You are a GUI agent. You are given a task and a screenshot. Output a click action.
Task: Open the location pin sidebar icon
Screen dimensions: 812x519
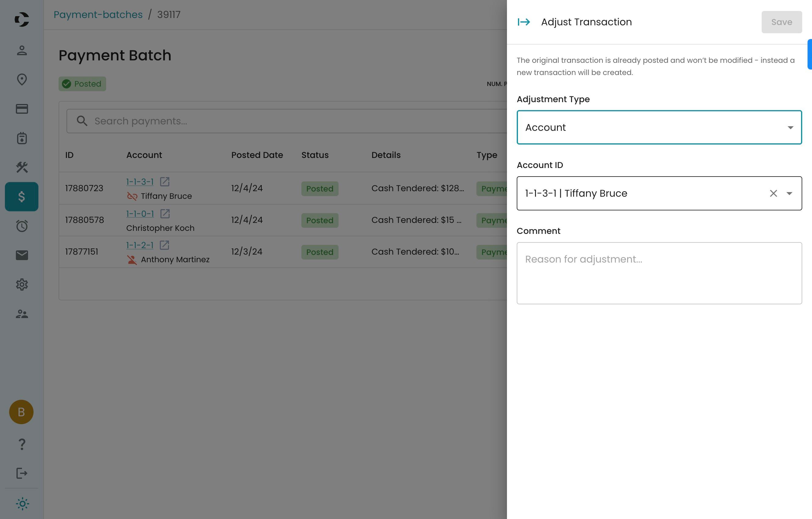pos(22,80)
